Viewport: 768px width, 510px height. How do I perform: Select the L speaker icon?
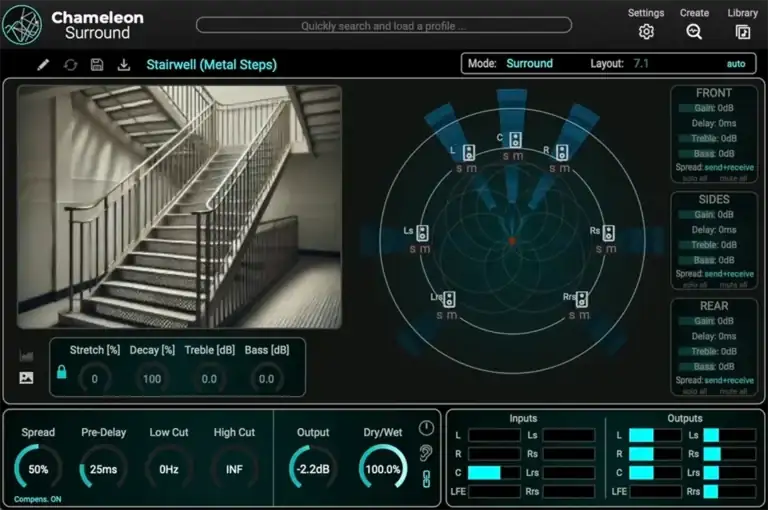coord(469,152)
